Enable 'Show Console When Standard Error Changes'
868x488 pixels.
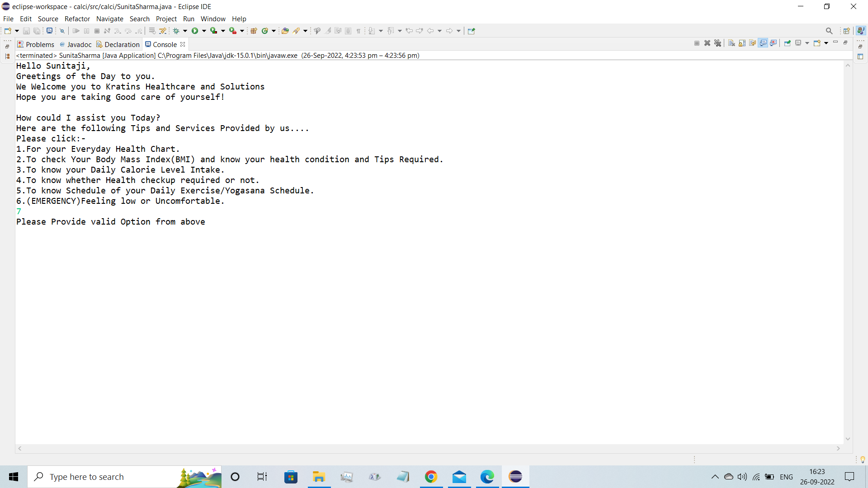click(x=774, y=42)
